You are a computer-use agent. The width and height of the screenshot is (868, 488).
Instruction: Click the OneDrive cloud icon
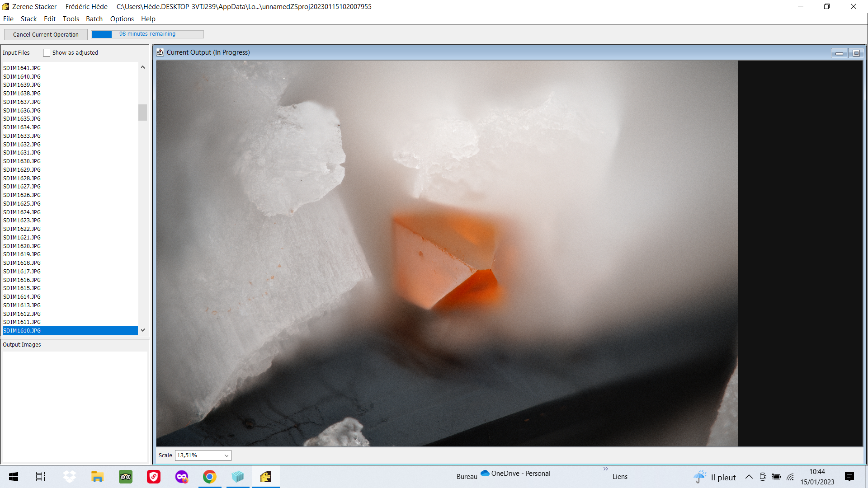click(x=485, y=473)
